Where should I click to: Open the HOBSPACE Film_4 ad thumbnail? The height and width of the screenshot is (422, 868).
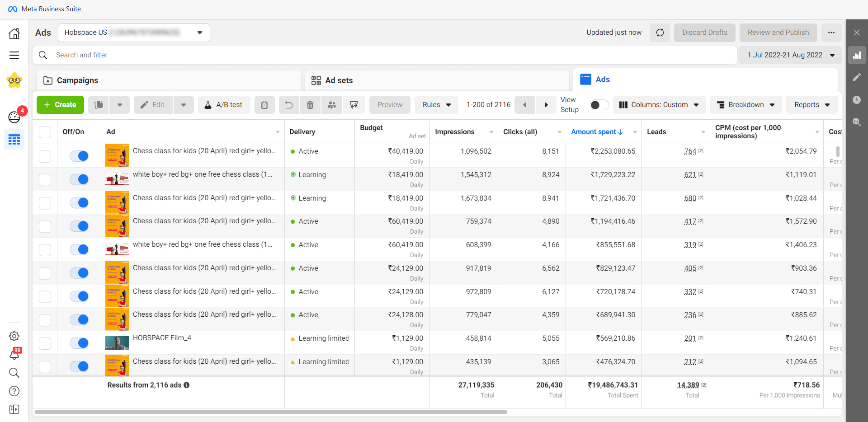point(117,343)
